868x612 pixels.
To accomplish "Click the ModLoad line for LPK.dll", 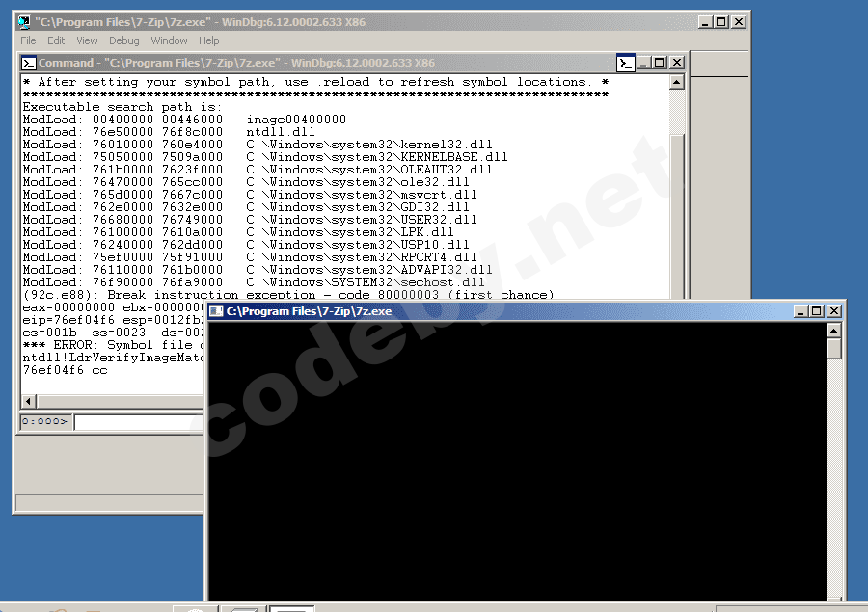I will tap(237, 232).
